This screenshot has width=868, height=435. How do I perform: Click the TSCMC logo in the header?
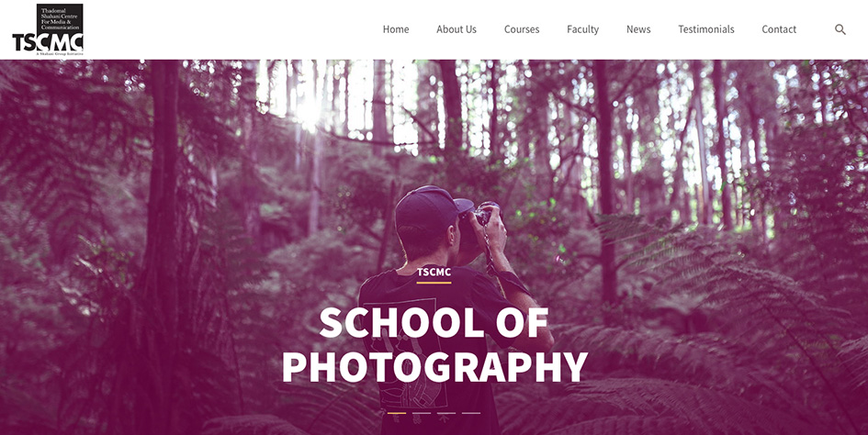48,29
